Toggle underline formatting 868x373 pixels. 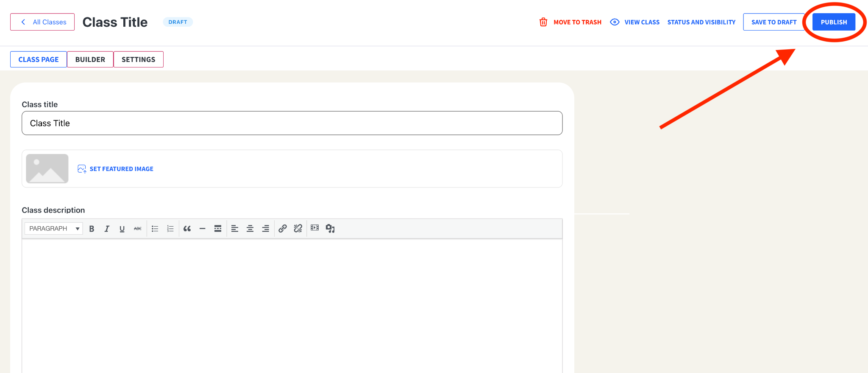coord(122,229)
